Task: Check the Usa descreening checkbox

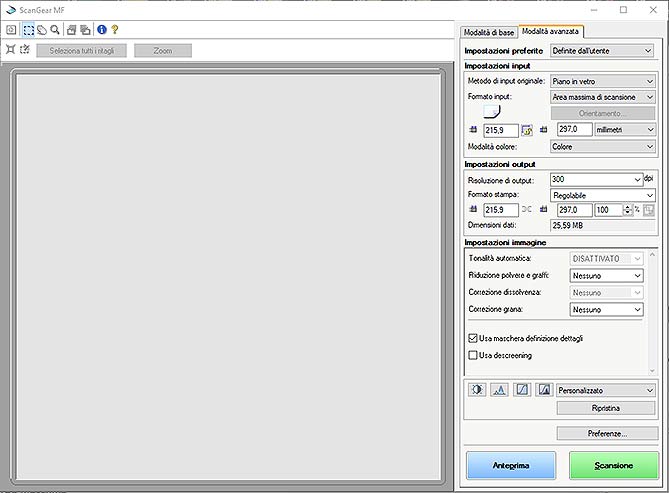Action: (x=474, y=355)
